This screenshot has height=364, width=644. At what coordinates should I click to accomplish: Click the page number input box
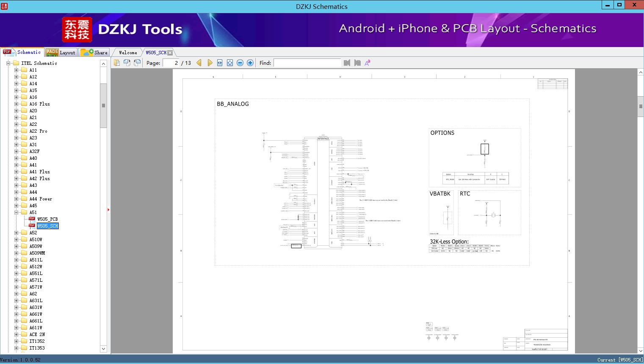[x=171, y=63]
